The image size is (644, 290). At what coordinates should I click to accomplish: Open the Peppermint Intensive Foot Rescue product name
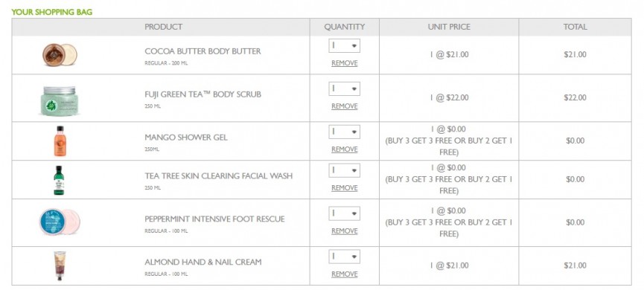[214, 219]
